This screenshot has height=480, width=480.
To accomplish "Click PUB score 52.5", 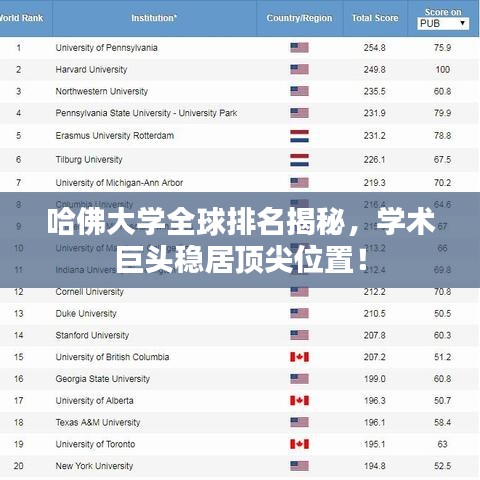I will pyautogui.click(x=443, y=466).
